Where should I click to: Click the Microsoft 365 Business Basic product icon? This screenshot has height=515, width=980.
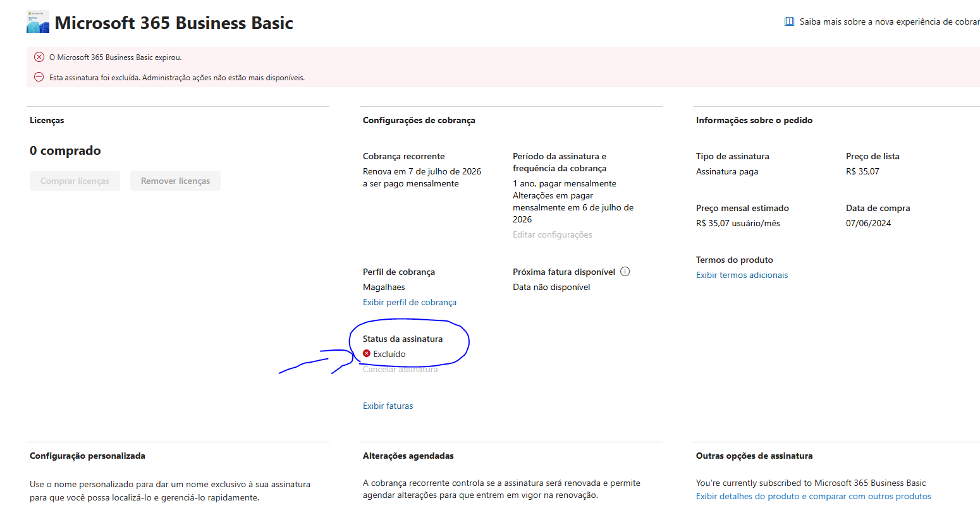[x=38, y=22]
